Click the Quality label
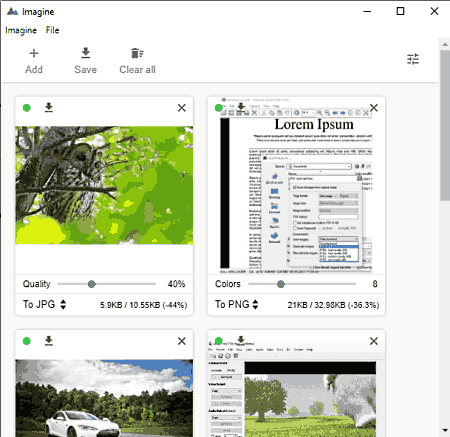Viewport: 450px width, 437px height. click(36, 284)
